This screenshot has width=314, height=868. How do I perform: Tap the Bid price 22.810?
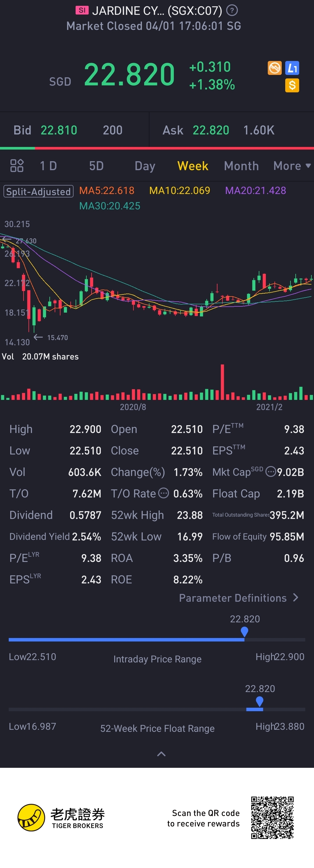pos(59,130)
